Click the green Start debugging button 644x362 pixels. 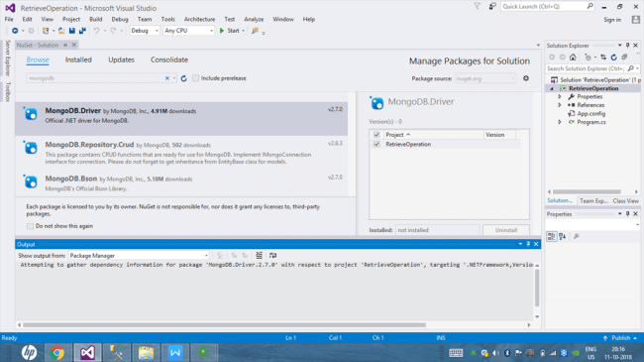pos(229,31)
